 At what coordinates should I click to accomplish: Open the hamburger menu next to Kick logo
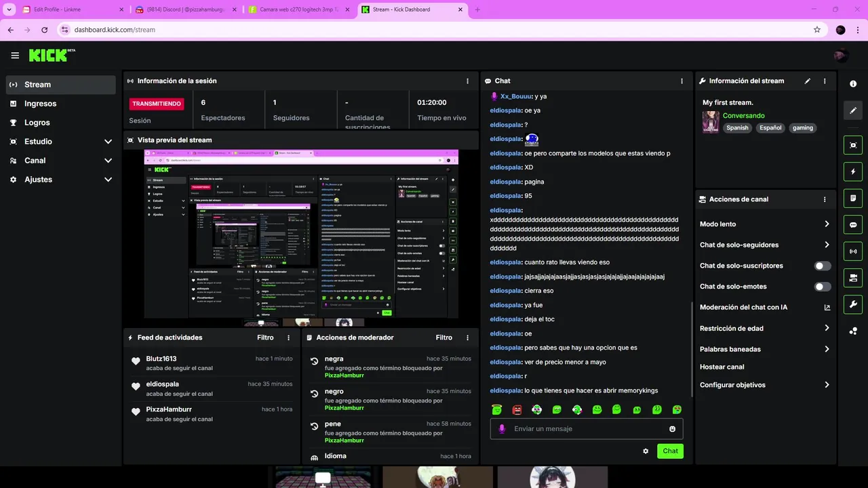(x=15, y=56)
